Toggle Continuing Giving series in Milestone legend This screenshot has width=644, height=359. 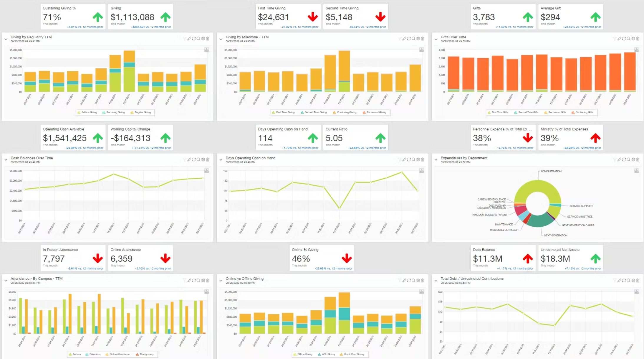(346, 112)
